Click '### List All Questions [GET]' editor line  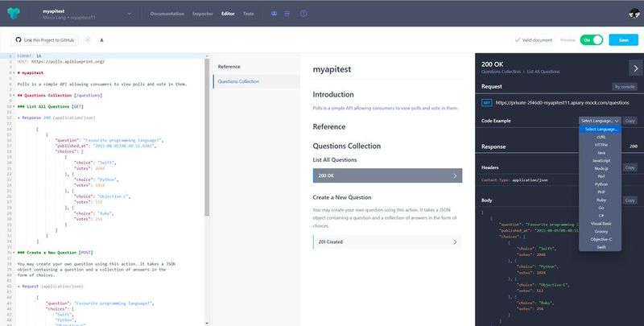coord(50,106)
